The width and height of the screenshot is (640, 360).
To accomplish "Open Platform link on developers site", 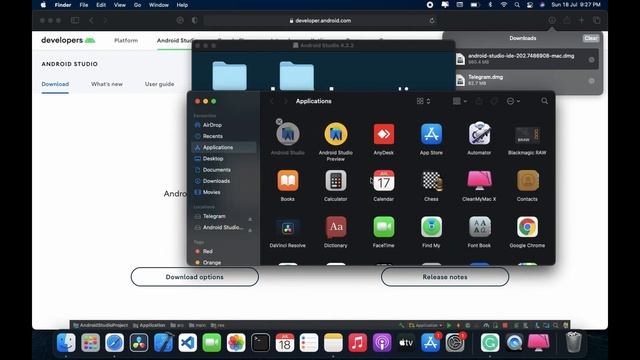I will pos(126,40).
